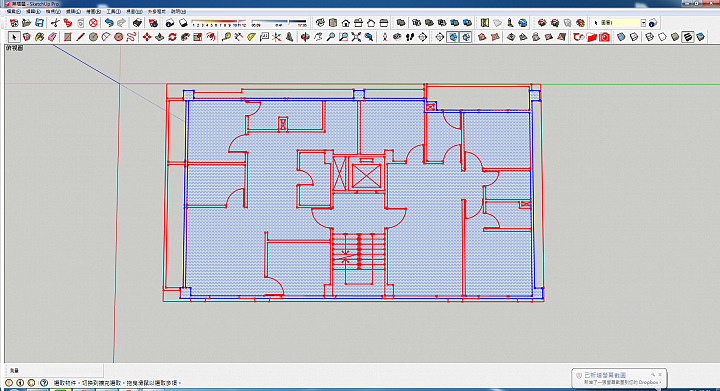Image resolution: width=720 pixels, height=391 pixels.
Task: Activate the Walk footprints tool
Action: 410,37
